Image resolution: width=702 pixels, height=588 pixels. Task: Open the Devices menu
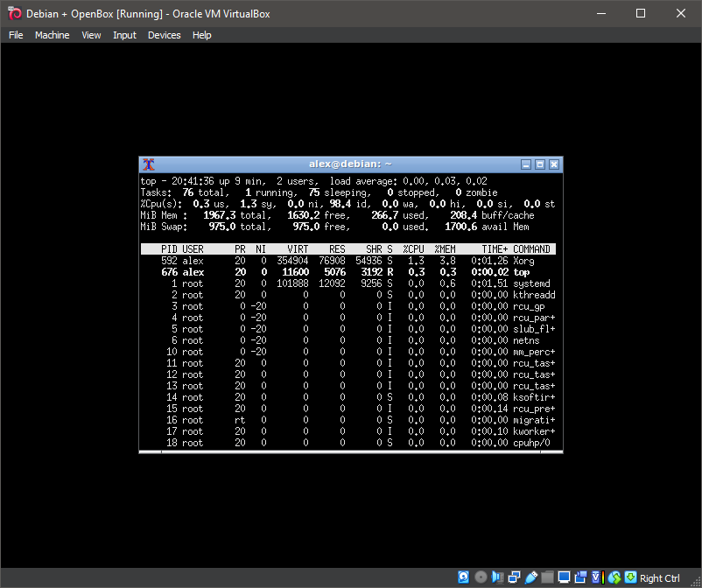[x=164, y=35]
